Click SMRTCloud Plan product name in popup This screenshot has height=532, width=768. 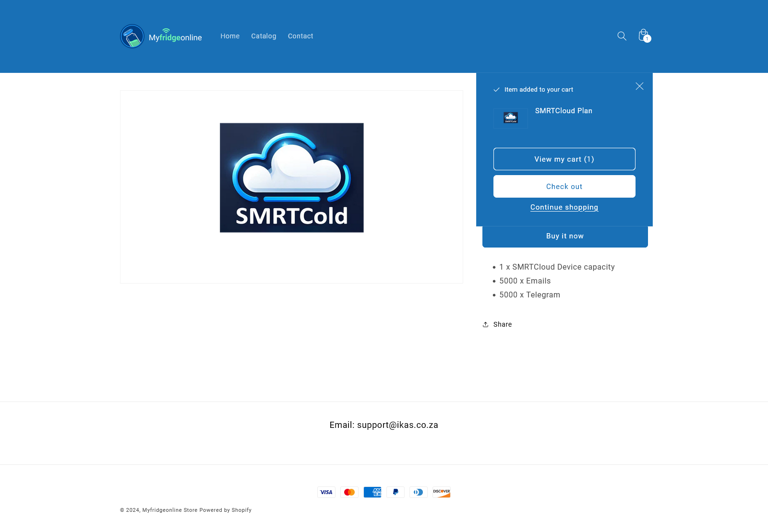tap(564, 111)
